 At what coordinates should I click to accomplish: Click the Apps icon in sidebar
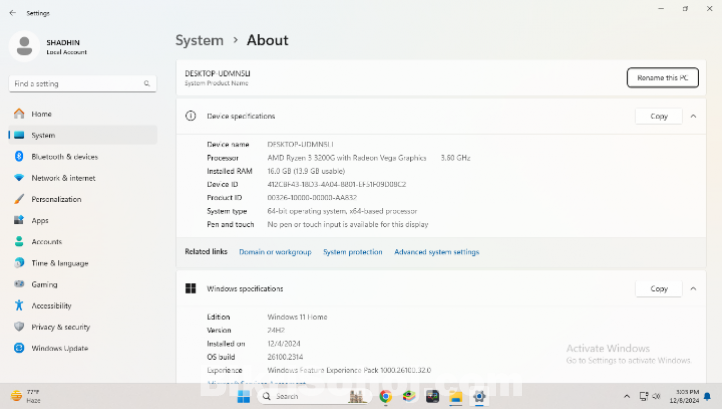pos(19,220)
